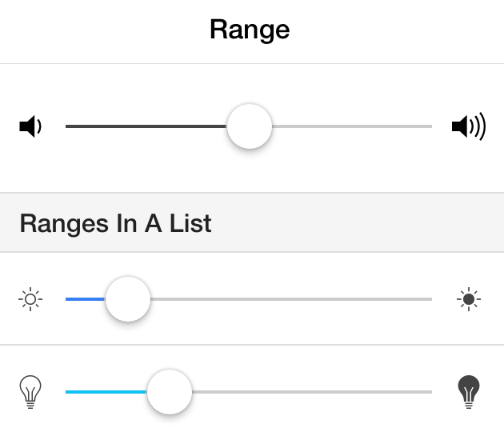Image resolution: width=504 pixels, height=432 pixels.
Task: Click the outlined light bulb icon
Action: (30, 392)
